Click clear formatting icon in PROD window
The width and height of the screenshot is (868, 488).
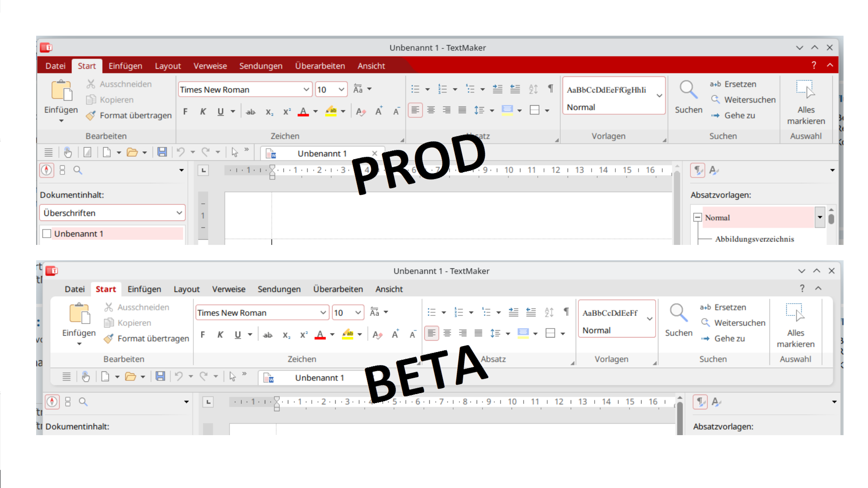coord(361,112)
